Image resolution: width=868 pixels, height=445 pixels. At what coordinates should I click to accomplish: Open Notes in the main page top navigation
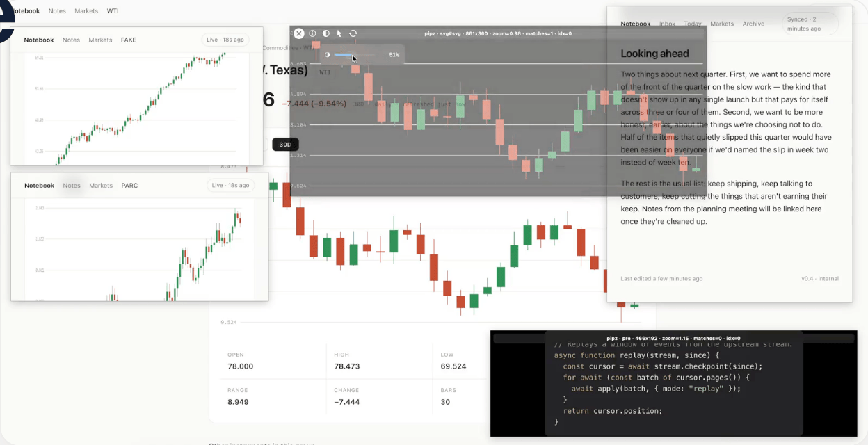coord(57,11)
